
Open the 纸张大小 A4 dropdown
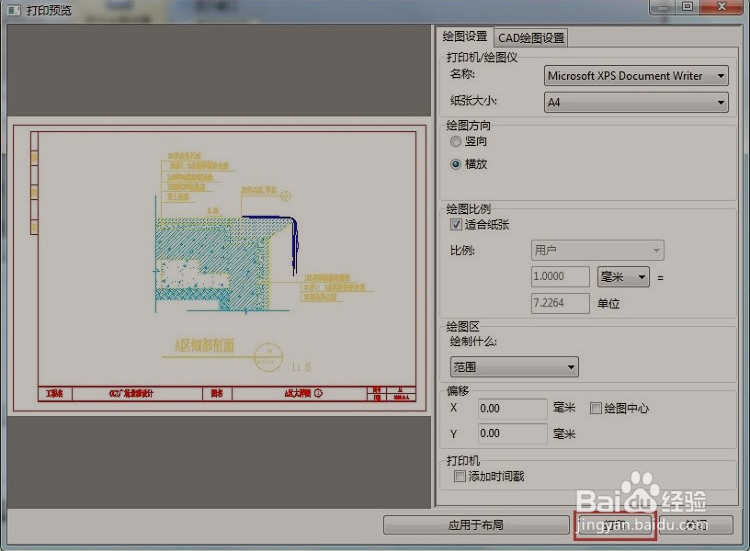tap(636, 102)
